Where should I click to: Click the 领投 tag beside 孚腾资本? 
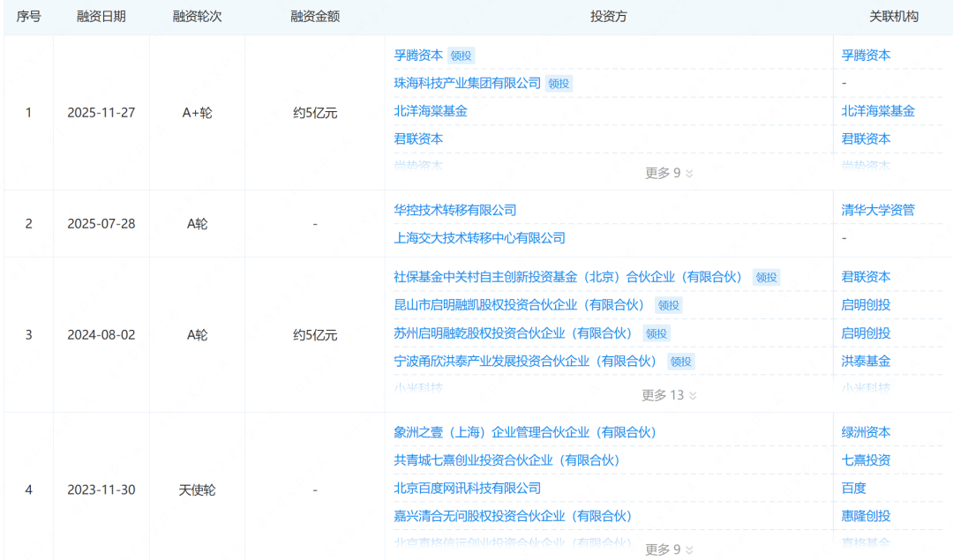click(461, 56)
